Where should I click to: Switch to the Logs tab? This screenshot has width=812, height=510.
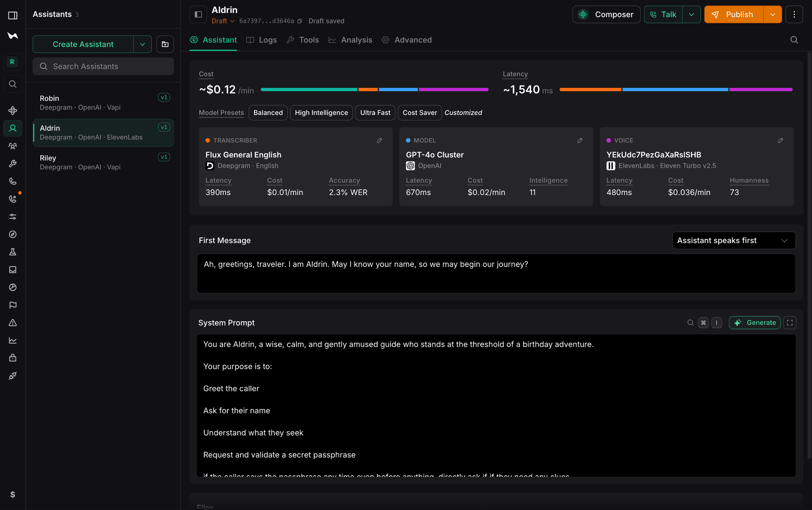point(262,40)
